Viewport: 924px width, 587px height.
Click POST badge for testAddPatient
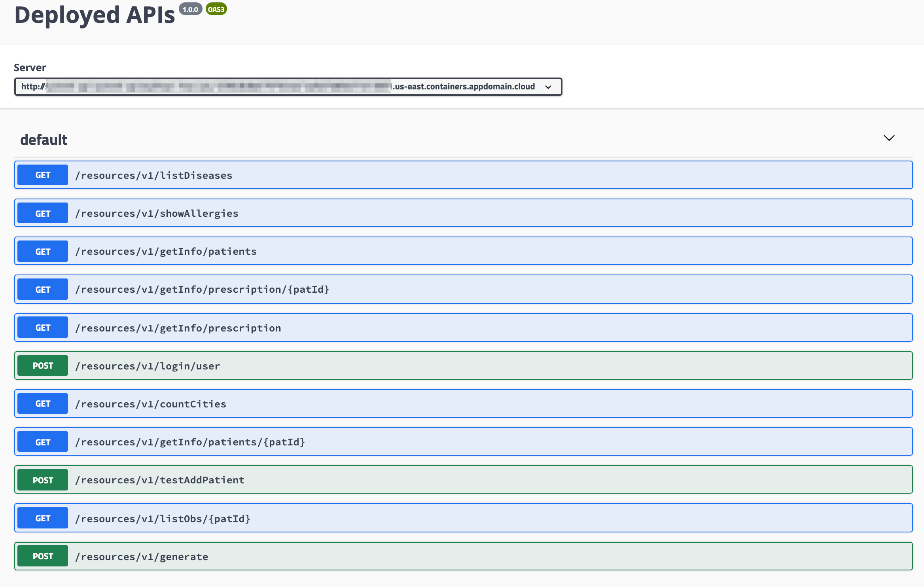[x=43, y=480]
